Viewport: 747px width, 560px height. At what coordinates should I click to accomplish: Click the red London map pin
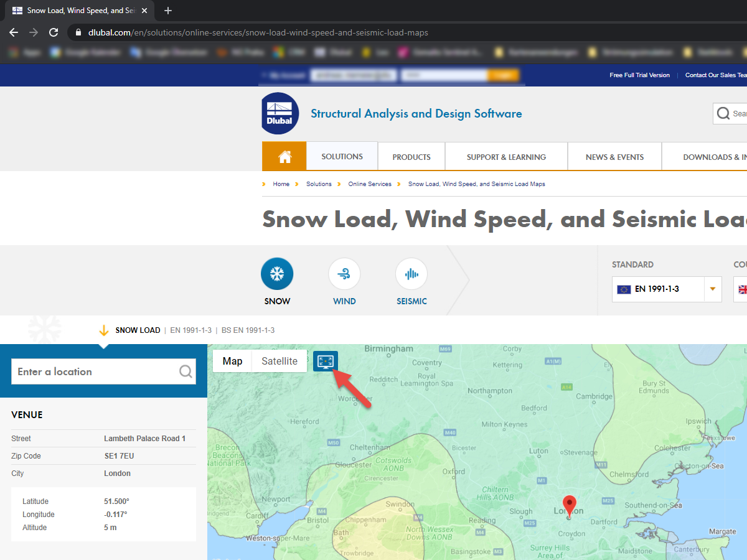coord(569,506)
